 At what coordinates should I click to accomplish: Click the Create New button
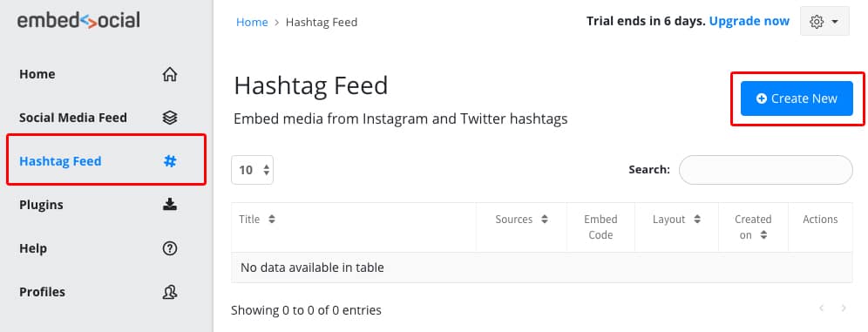click(x=797, y=98)
